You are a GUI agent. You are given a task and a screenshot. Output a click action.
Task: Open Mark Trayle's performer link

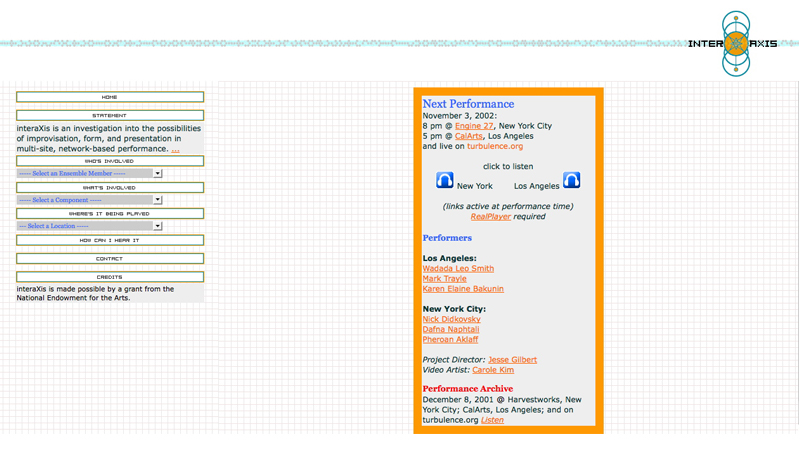444,279
